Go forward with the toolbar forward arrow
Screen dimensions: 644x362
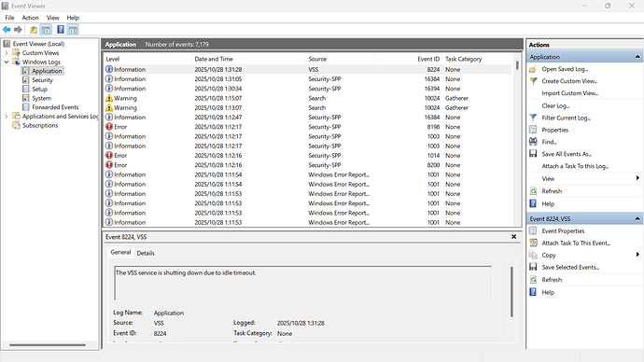tap(18, 30)
